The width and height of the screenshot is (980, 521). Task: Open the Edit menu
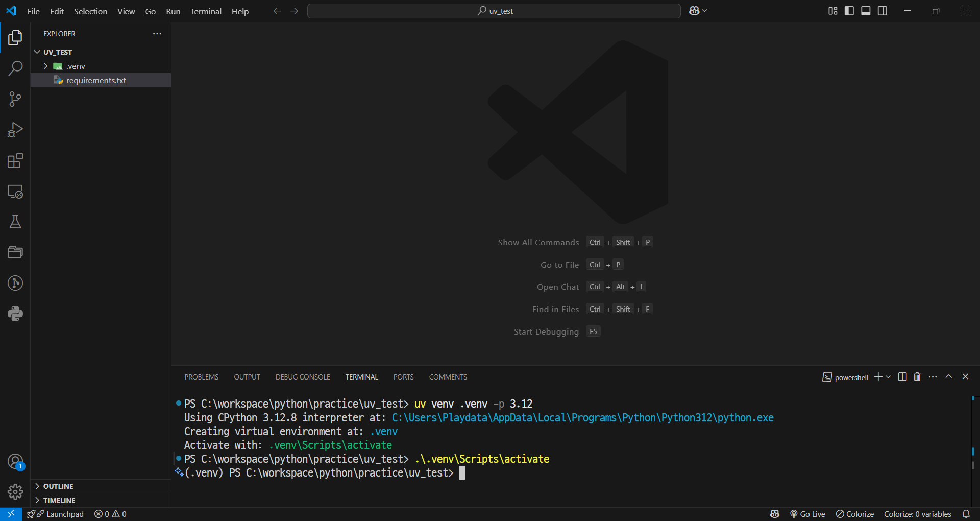click(57, 11)
